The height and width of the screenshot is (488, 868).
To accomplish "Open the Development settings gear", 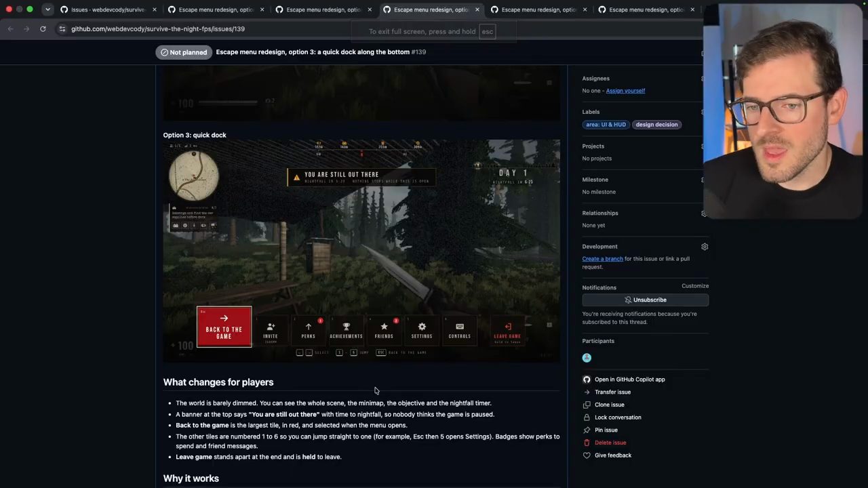I will [x=705, y=247].
